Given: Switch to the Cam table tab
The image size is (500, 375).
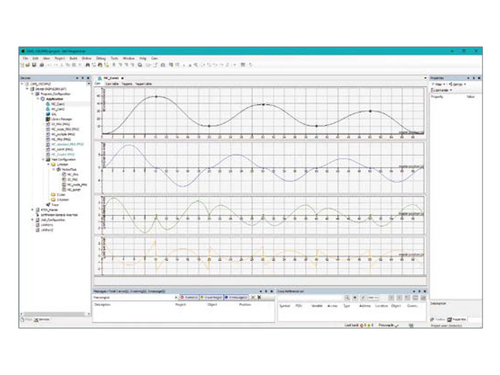Looking at the screenshot, I should tap(112, 84).
